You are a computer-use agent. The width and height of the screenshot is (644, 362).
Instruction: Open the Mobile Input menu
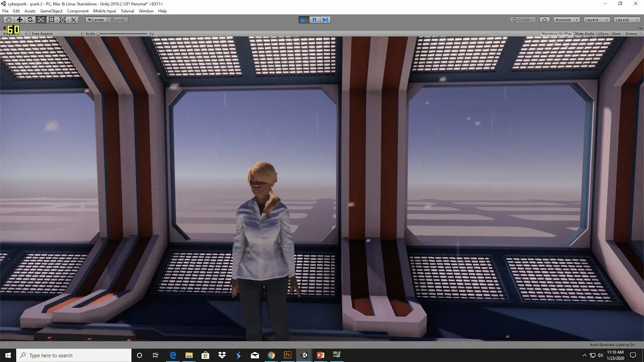point(105,11)
